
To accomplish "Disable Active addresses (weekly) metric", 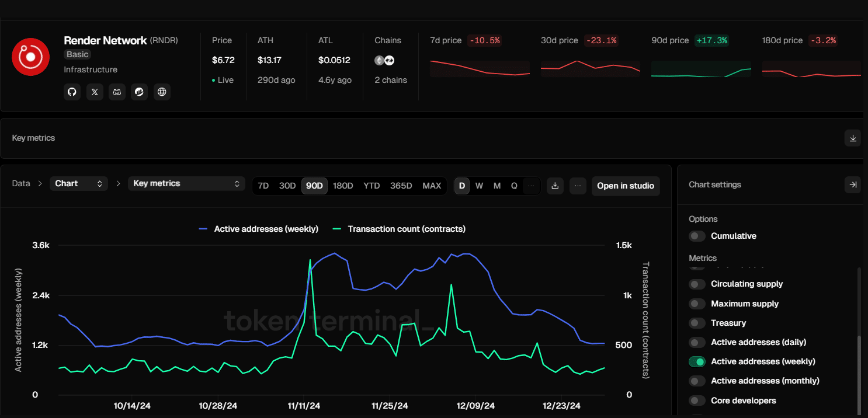I will pos(697,361).
